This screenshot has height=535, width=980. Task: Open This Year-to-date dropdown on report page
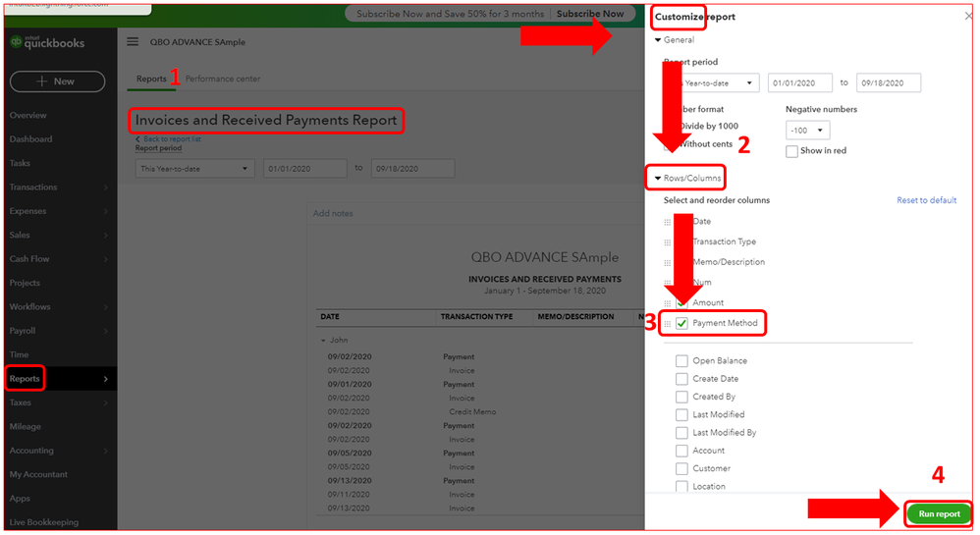[x=194, y=169]
